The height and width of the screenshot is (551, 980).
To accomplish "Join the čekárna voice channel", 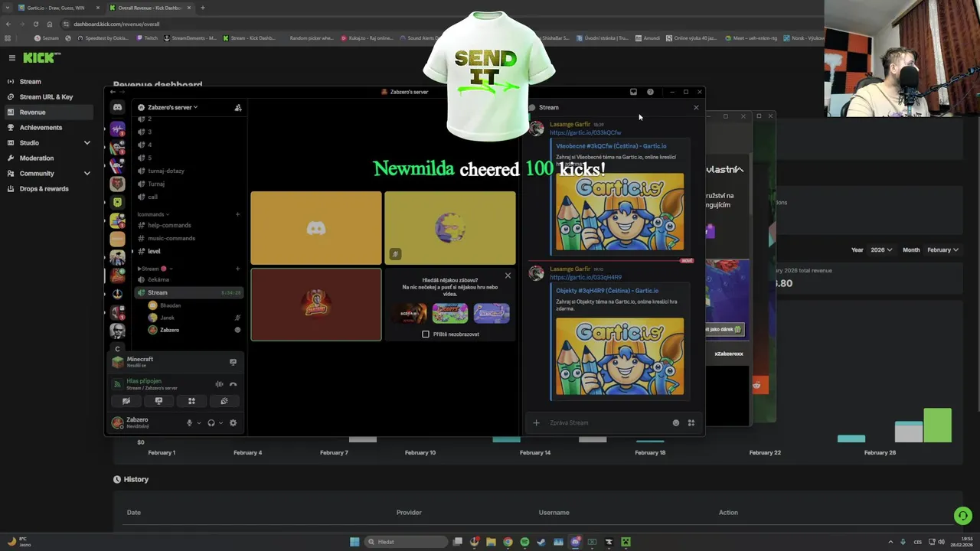I will [188, 279].
